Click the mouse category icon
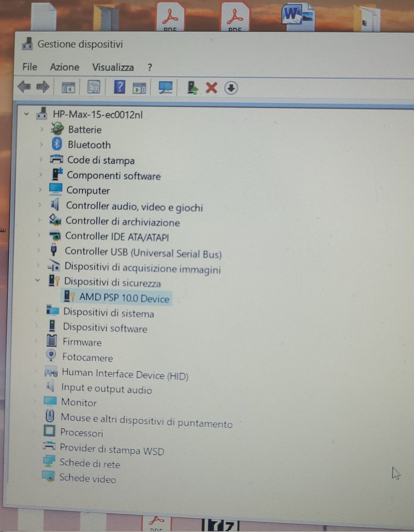 coord(50,416)
